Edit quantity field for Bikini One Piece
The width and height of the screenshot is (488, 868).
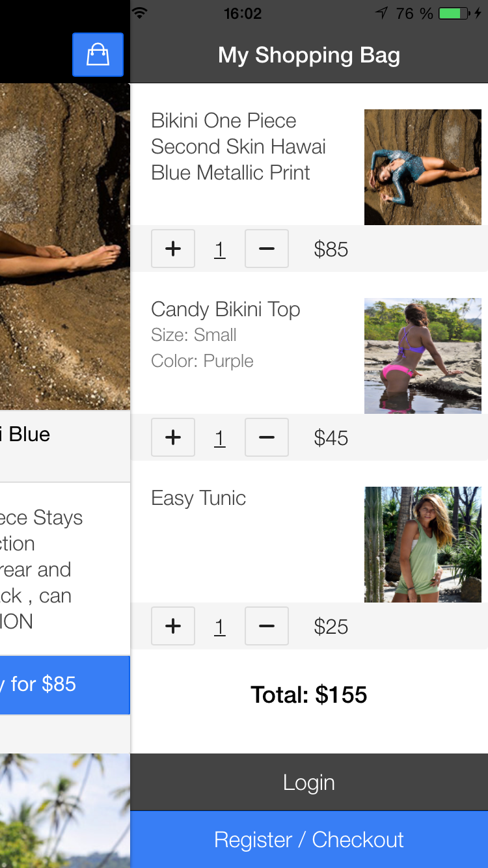(219, 249)
